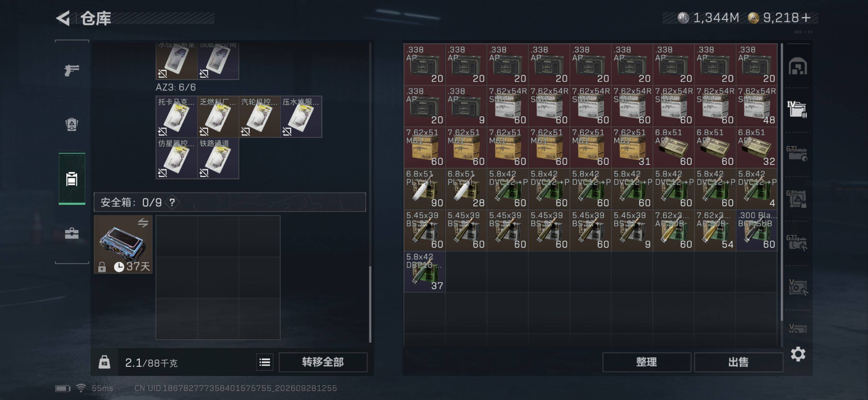The image size is (868, 400).
Task: Click the 铁路通道 key card
Action: pos(218,158)
